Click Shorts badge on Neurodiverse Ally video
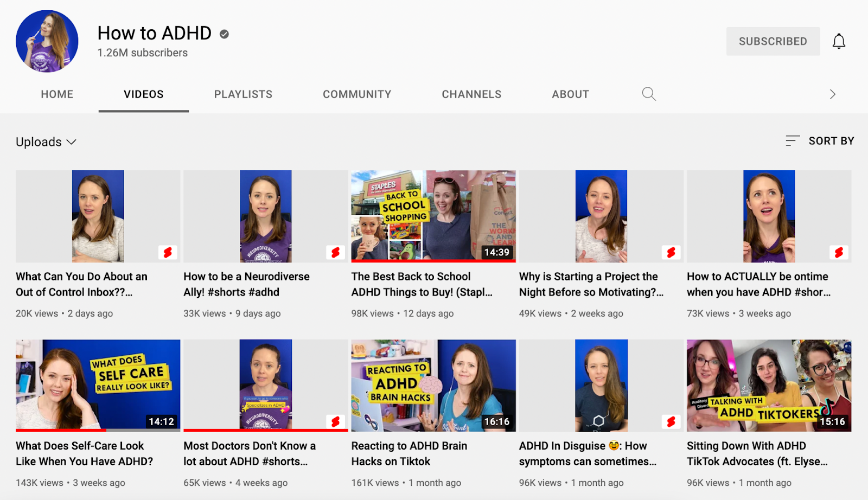 [x=335, y=252]
